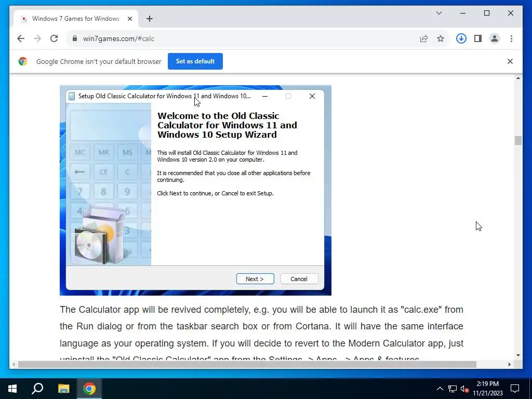Open network status tray icon

(453, 389)
